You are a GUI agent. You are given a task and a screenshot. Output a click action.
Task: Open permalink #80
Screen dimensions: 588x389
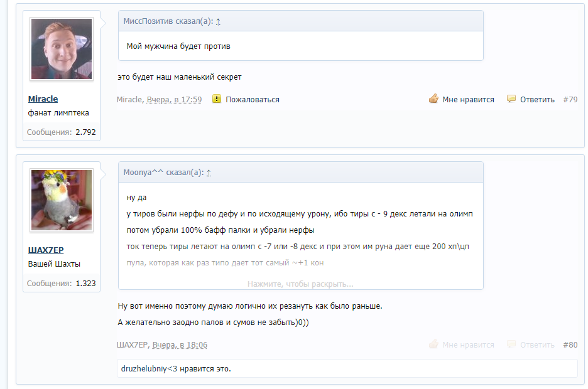pyautogui.click(x=570, y=345)
